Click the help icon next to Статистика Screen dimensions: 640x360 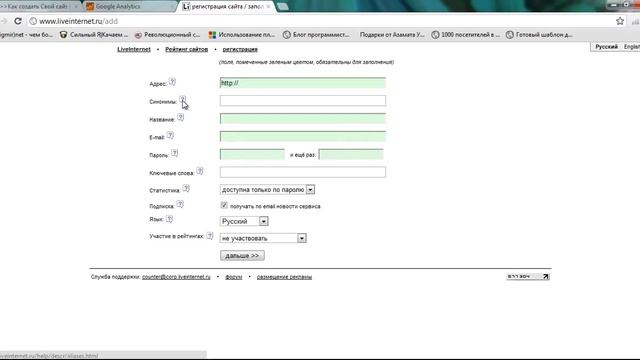coord(186,189)
